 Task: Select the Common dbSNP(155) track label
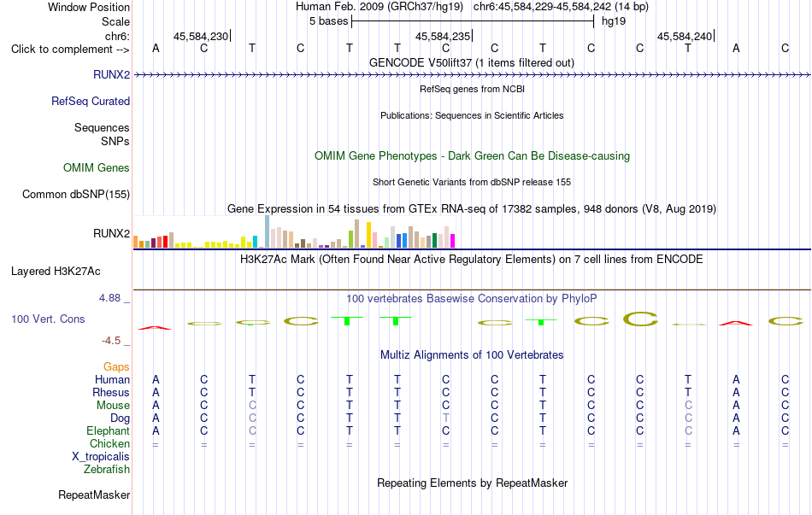[x=76, y=194]
